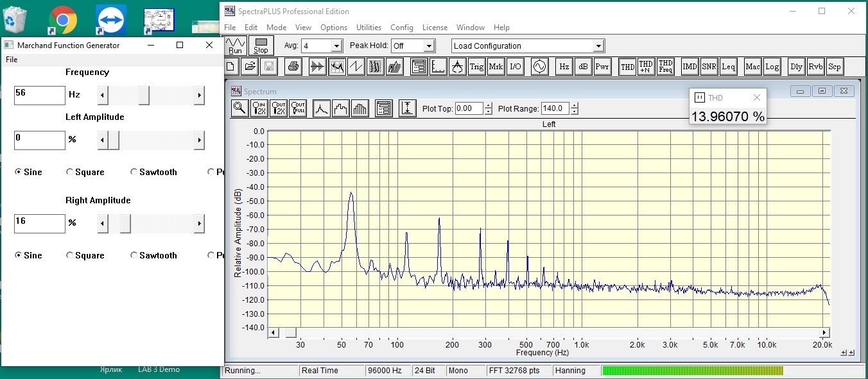868x379 pixels.
Task: Open the signal generator sine-circle icon
Action: [x=539, y=66]
